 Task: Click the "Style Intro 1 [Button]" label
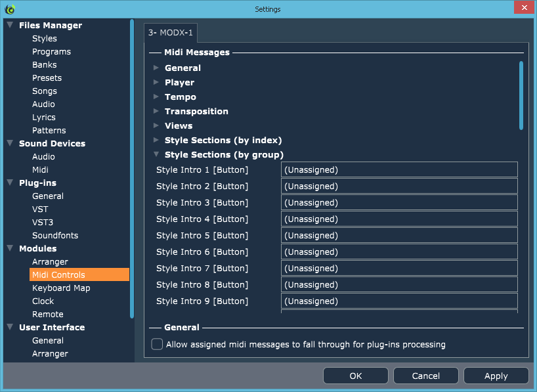coord(202,169)
